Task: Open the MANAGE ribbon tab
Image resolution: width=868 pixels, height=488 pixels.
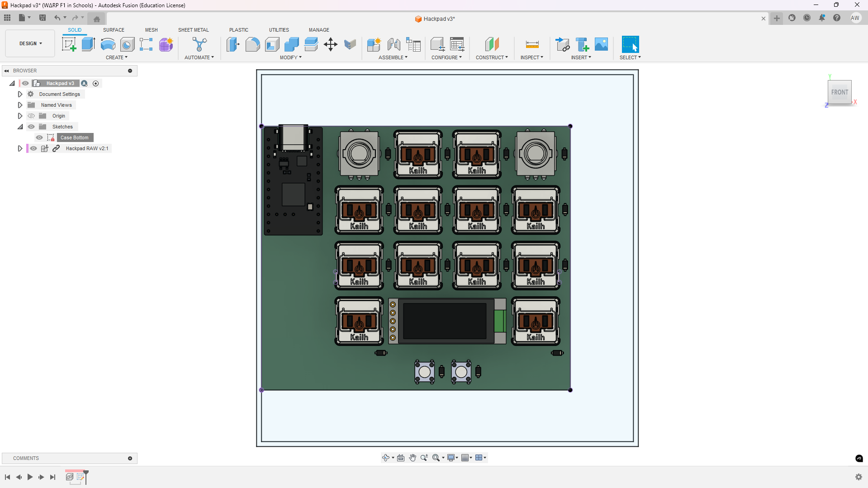Action: pyautogui.click(x=318, y=30)
